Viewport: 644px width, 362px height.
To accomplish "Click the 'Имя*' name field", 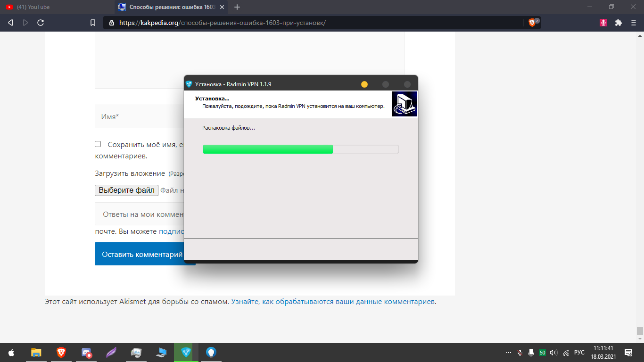I will coord(139,116).
